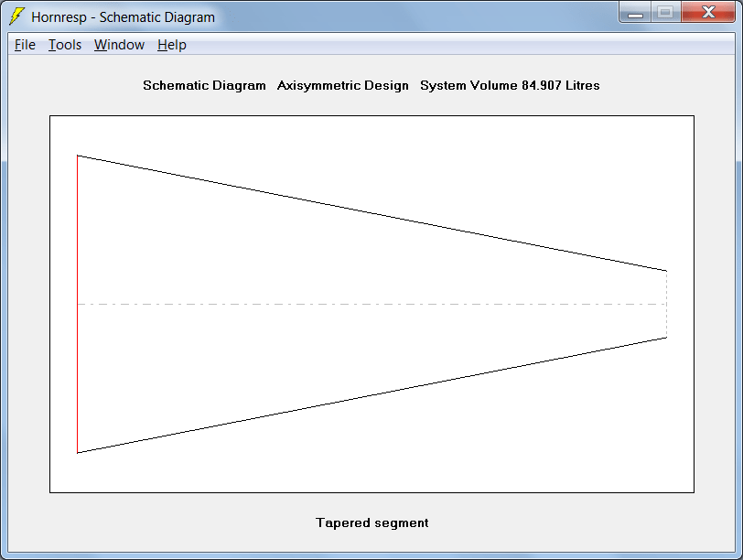Image resolution: width=743 pixels, height=560 pixels.
Task: Open the File menu
Action: 25,45
